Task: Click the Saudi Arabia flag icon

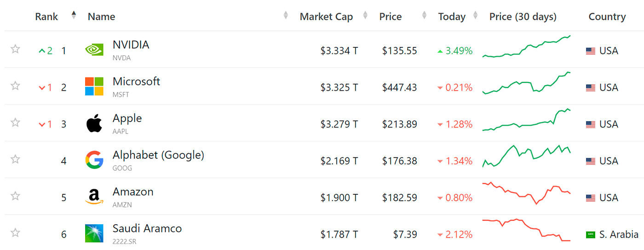Action: click(590, 235)
